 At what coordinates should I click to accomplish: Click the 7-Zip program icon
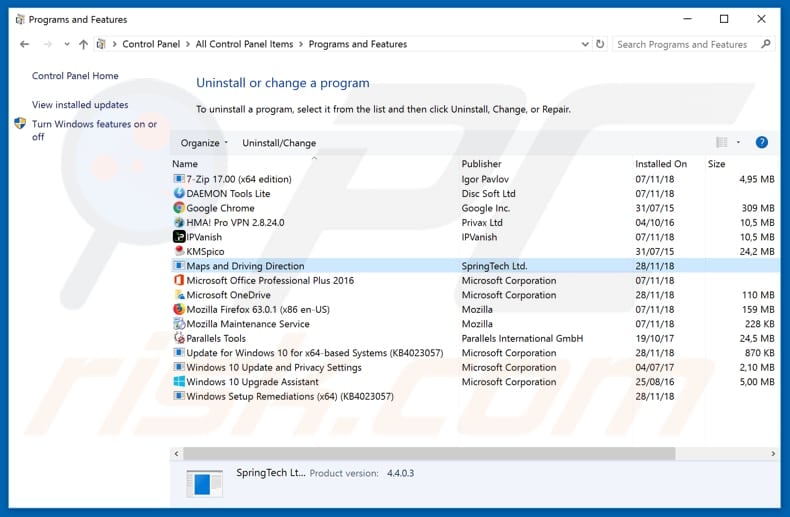pyautogui.click(x=179, y=179)
